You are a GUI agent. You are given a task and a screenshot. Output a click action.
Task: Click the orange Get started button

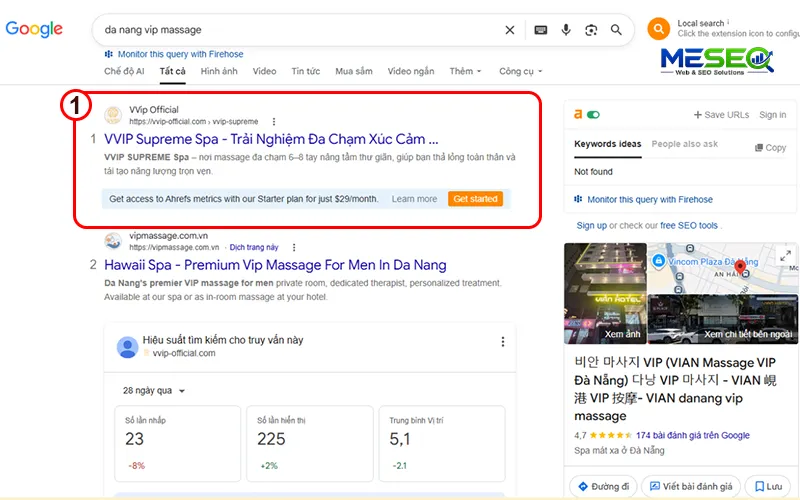(475, 199)
